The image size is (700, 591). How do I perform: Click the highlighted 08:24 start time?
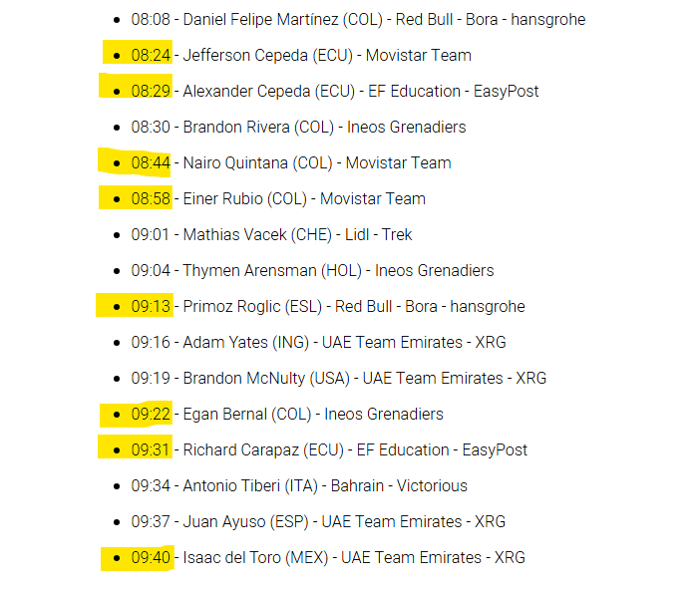pos(151,55)
